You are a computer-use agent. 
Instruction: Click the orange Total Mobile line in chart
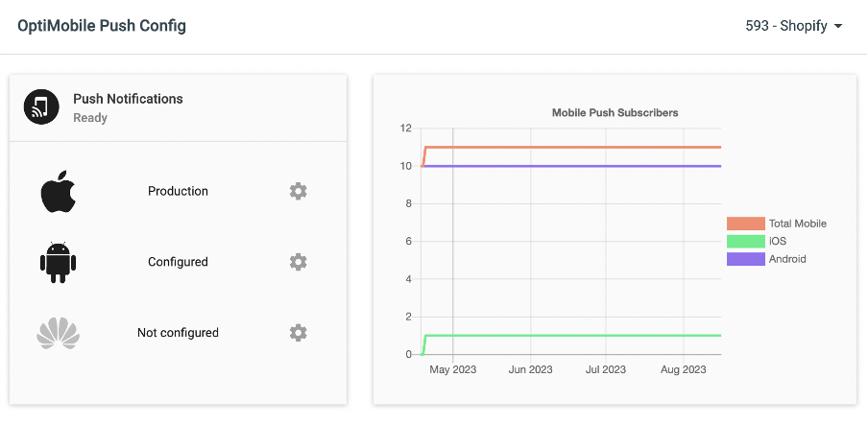[570, 147]
